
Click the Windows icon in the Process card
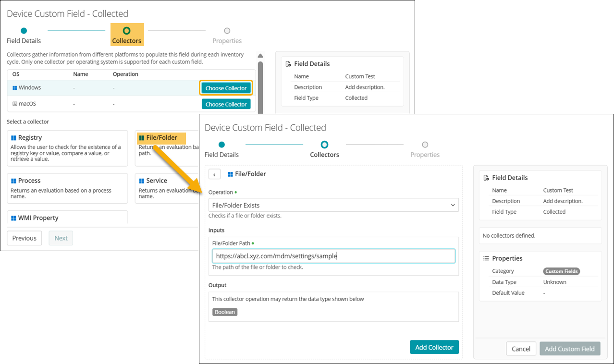click(x=13, y=181)
